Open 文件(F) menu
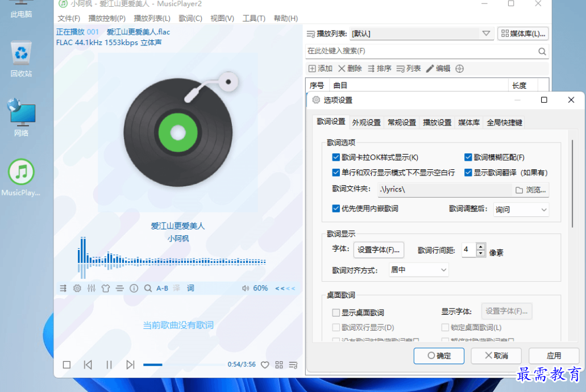This screenshot has width=586, height=392. 69,18
